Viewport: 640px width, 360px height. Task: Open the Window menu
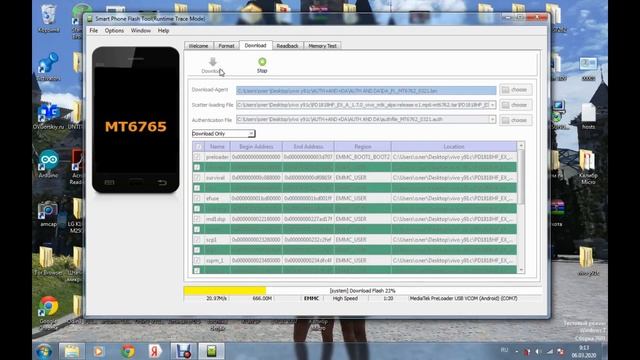pos(141,31)
